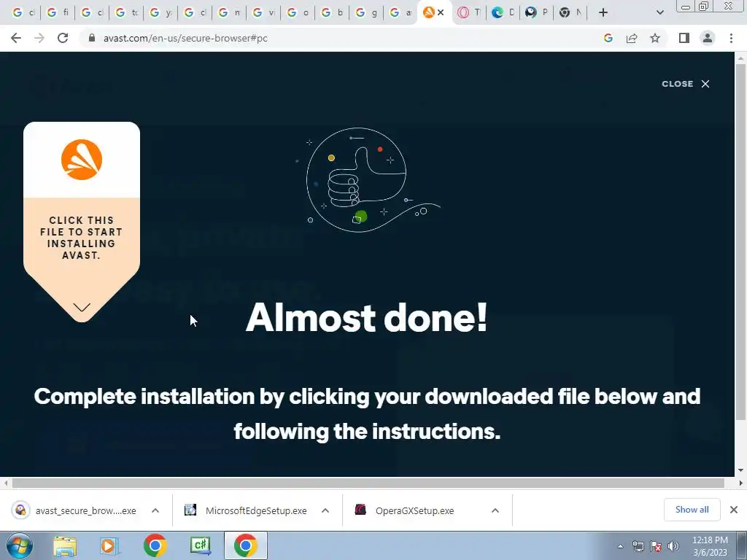The width and height of the screenshot is (747, 560).
Task: Close the downloads bar
Action: (x=734, y=510)
